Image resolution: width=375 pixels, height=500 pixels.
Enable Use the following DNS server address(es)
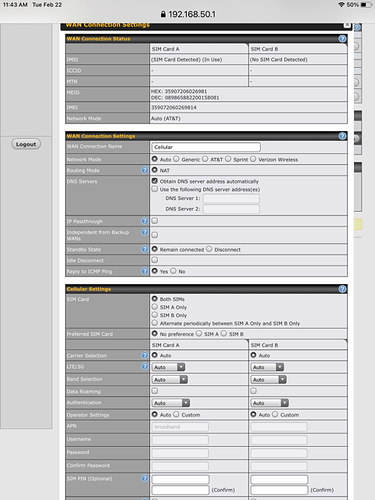tap(155, 189)
